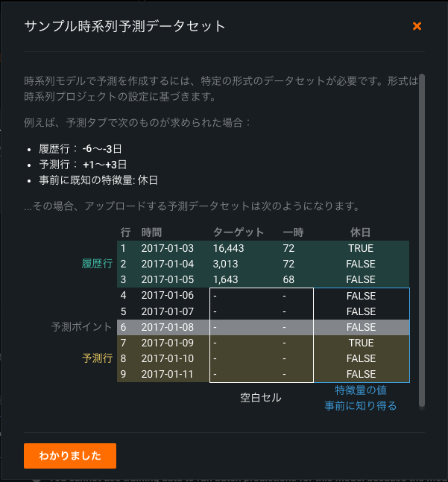This screenshot has width=448, height=482.
Task: Click the target value 3,013
Action: click(227, 264)
